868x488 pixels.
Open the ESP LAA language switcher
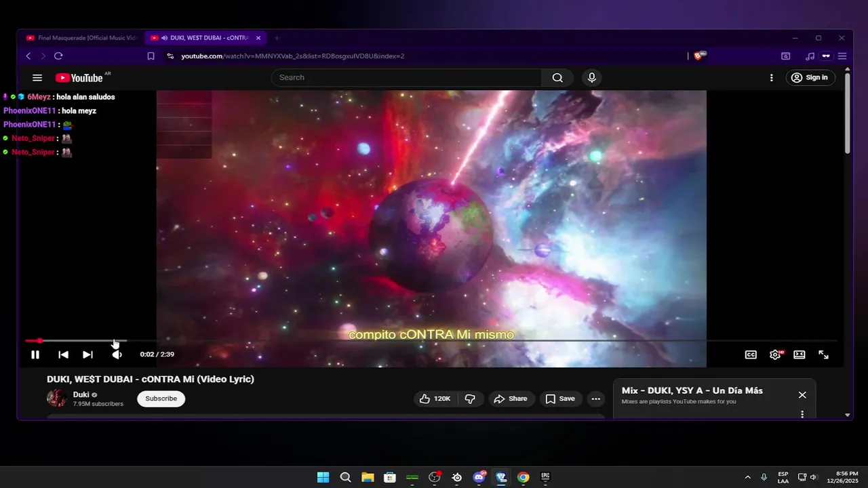783,477
